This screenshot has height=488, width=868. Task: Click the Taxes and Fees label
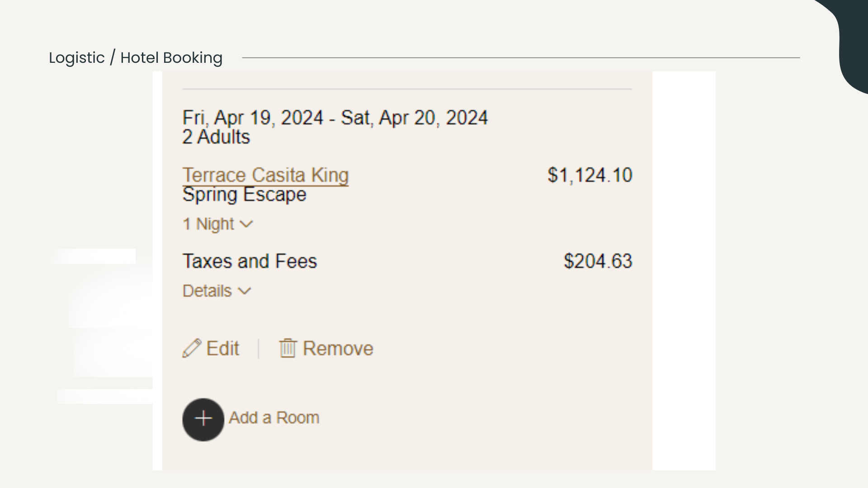point(250,261)
